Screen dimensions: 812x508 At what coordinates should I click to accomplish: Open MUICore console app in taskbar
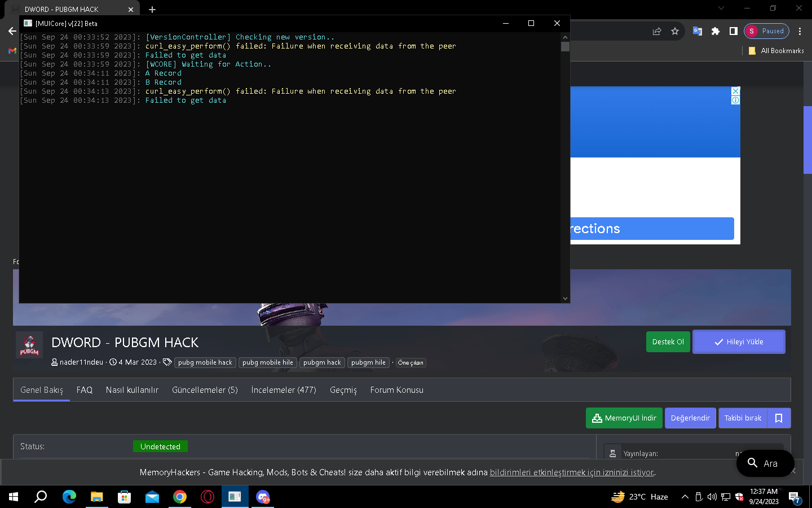click(x=235, y=497)
